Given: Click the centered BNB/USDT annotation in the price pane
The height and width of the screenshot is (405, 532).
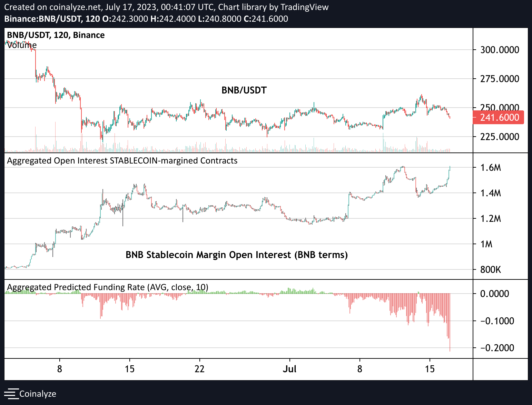Looking at the screenshot, I should (244, 90).
